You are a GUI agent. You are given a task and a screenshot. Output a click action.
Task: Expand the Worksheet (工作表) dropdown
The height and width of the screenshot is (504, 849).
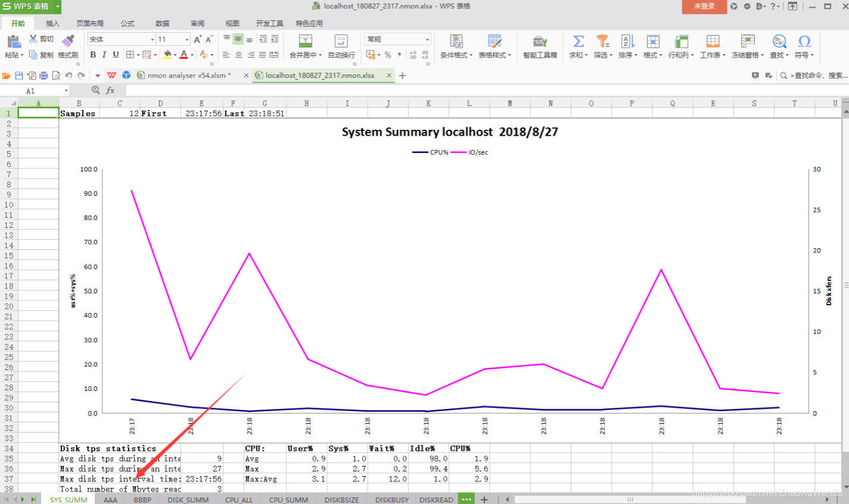(724, 55)
